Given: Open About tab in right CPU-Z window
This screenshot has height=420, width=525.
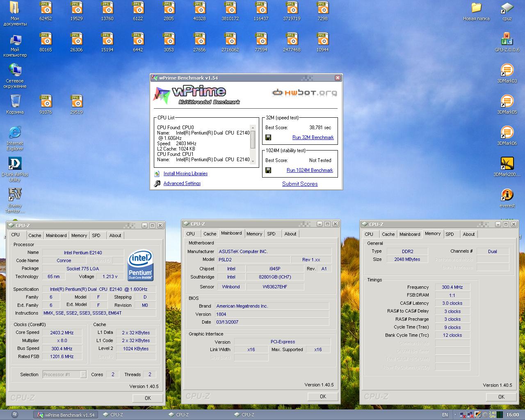Looking at the screenshot, I should tap(469, 234).
